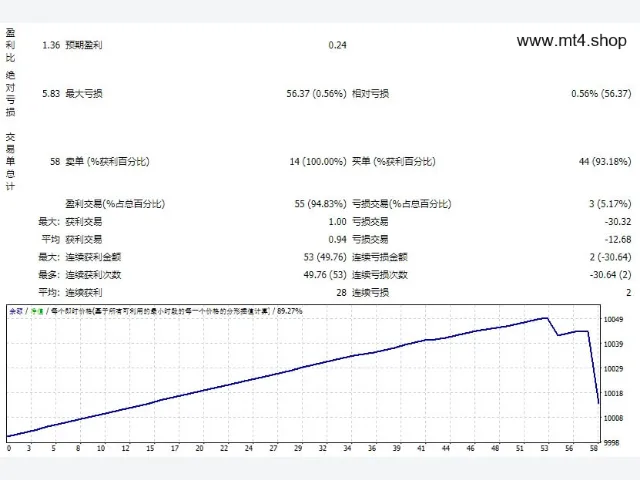This screenshot has width=640, height=480.
Task: Select the value '56.37 (0.56%)'
Action: click(x=316, y=93)
